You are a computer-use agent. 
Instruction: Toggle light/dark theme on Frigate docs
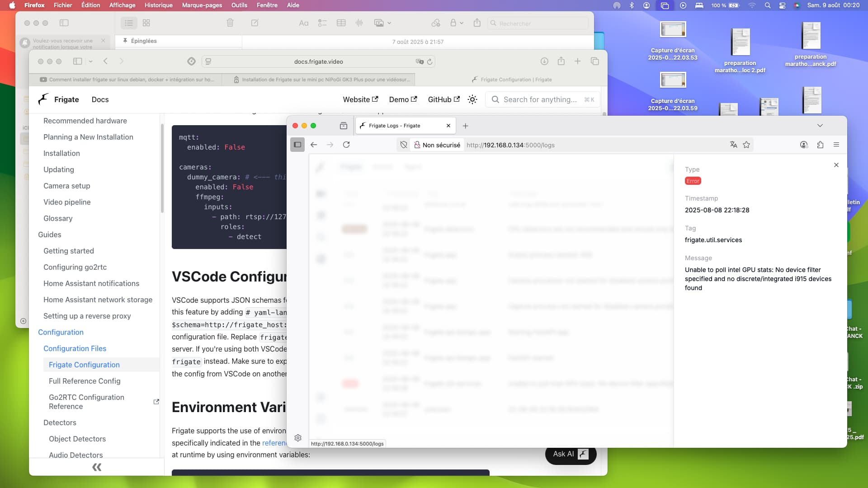tap(472, 99)
